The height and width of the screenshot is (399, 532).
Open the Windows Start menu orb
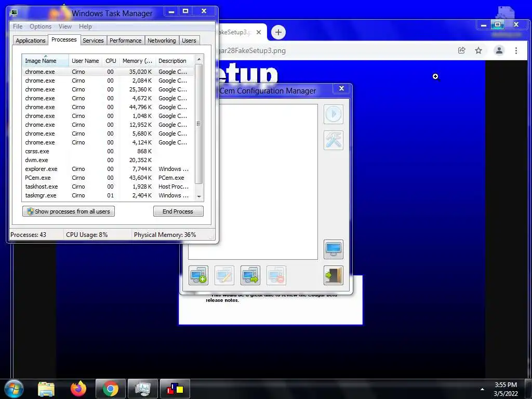click(x=14, y=389)
